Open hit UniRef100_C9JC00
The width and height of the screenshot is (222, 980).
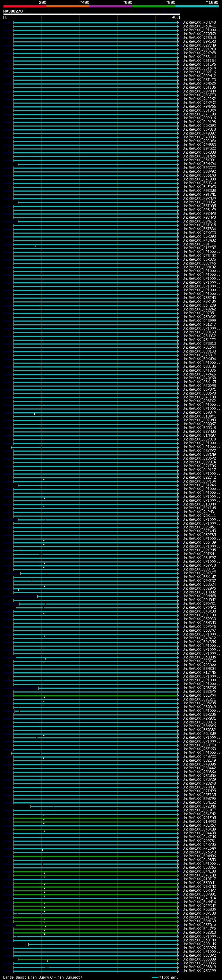point(199,615)
